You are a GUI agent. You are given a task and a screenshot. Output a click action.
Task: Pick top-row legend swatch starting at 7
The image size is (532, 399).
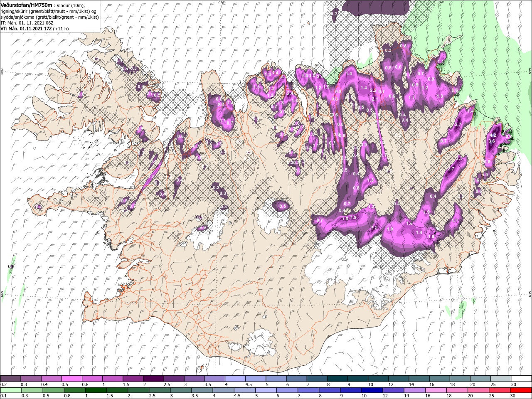click(x=316, y=379)
